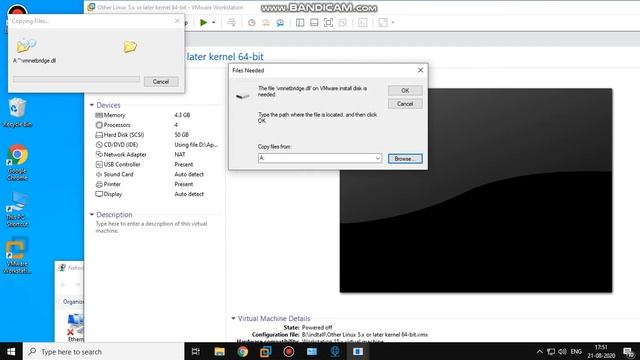640x360 pixels.
Task: Select the Sound Card device
Action: pyautogui.click(x=157, y=174)
